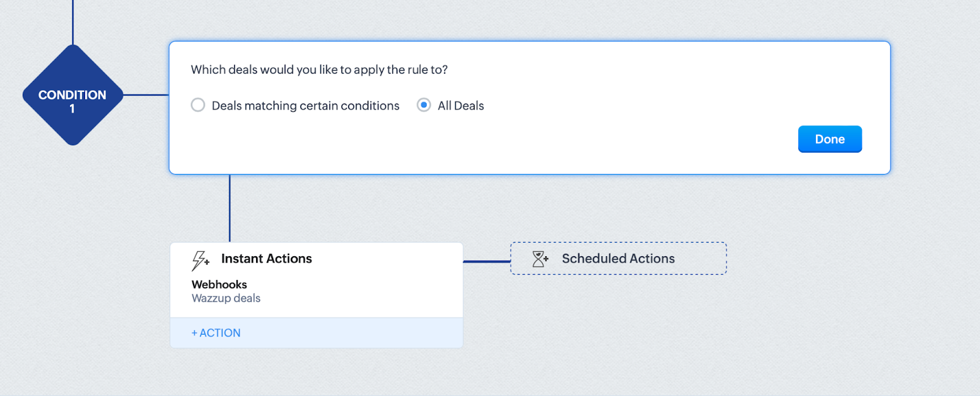
Task: Click the Instant Actions heading
Action: pyautogui.click(x=266, y=259)
